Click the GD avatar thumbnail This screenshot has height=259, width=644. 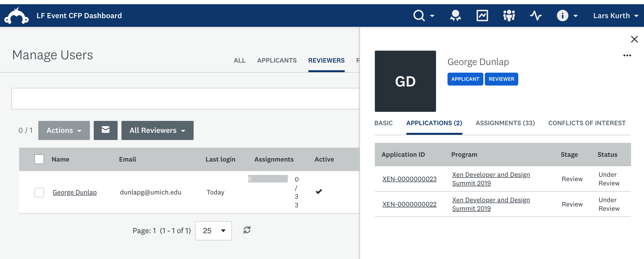tap(405, 81)
